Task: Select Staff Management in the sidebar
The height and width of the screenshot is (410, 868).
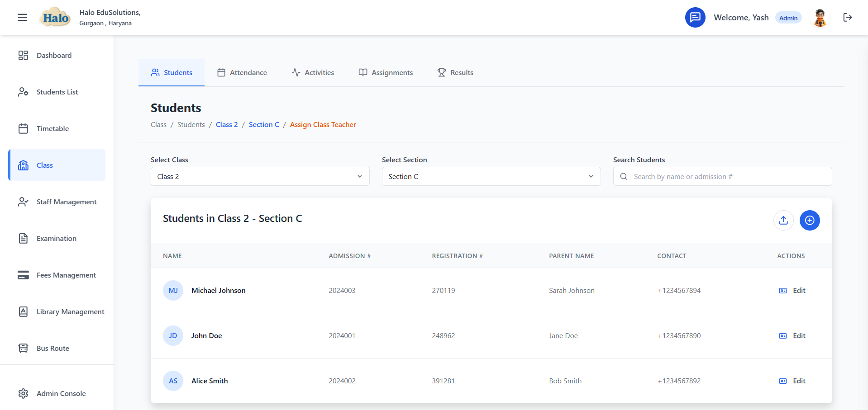Action: click(x=66, y=202)
